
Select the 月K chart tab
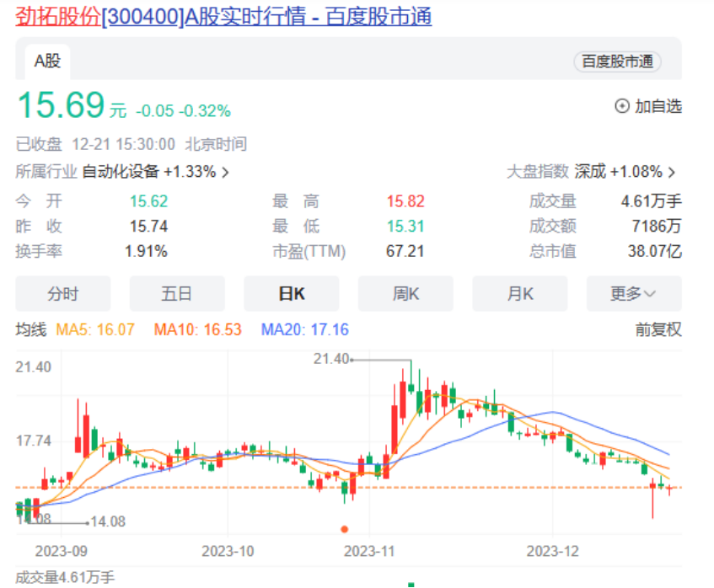click(x=520, y=293)
